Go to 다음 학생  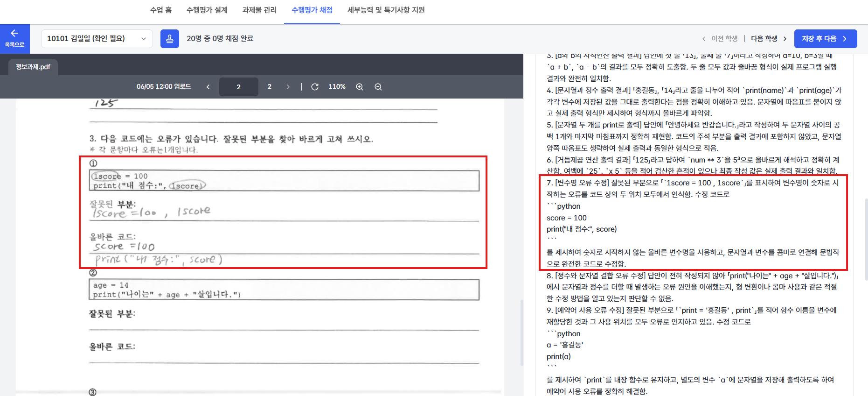point(769,39)
